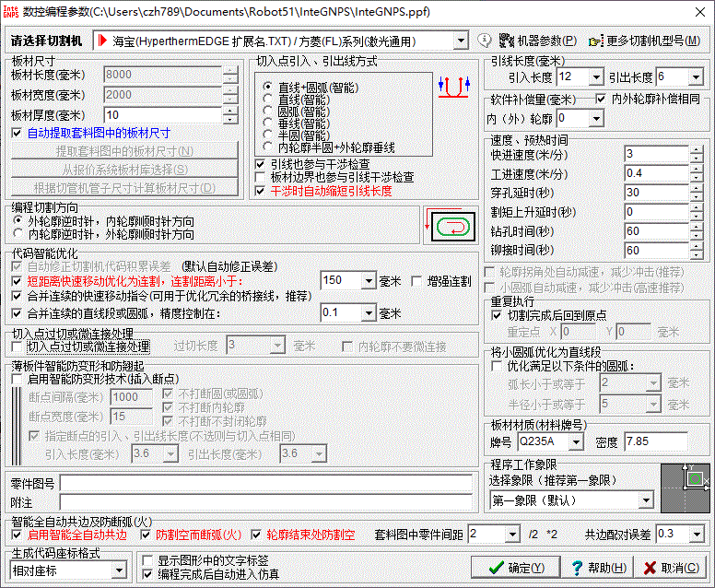Enable 切入点过切或微连接处理 checkbox
Viewport: 715px width, 588px height.
(x=17, y=347)
